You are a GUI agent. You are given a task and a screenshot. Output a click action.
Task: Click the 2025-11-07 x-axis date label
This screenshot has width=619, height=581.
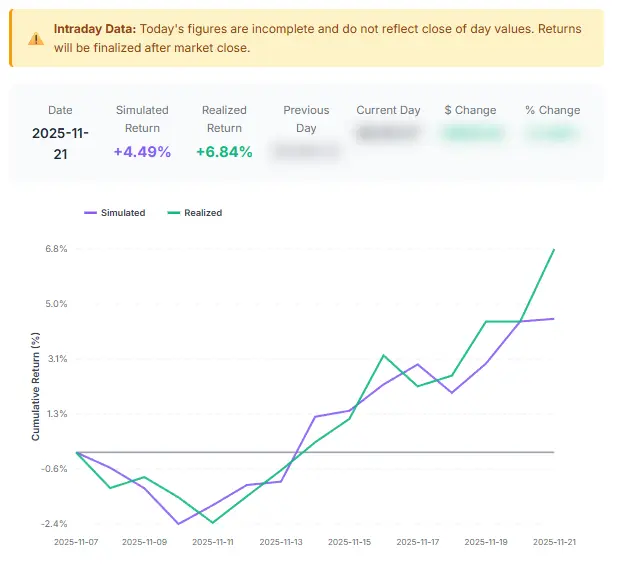[x=76, y=541]
